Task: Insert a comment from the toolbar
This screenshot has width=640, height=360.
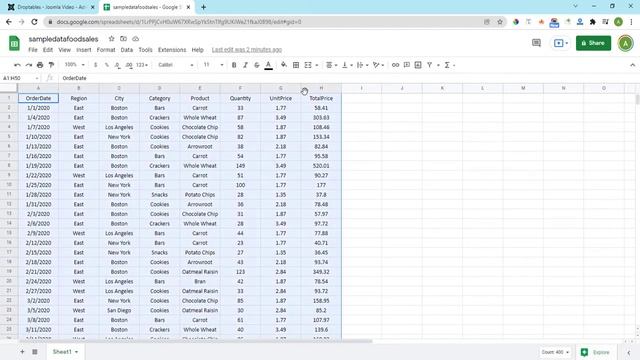Action: [407, 65]
